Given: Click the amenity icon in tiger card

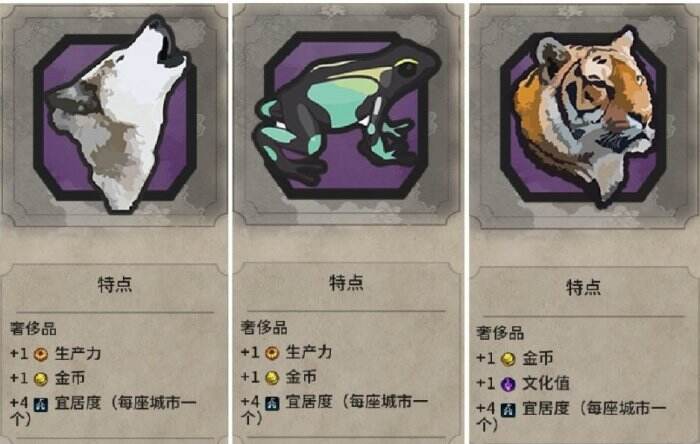Looking at the screenshot, I should (x=508, y=410).
